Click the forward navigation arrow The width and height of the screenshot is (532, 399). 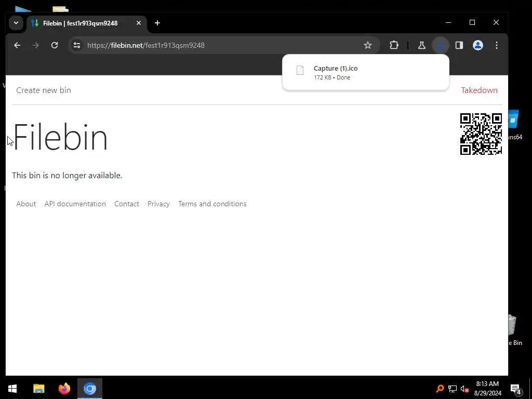tap(36, 45)
